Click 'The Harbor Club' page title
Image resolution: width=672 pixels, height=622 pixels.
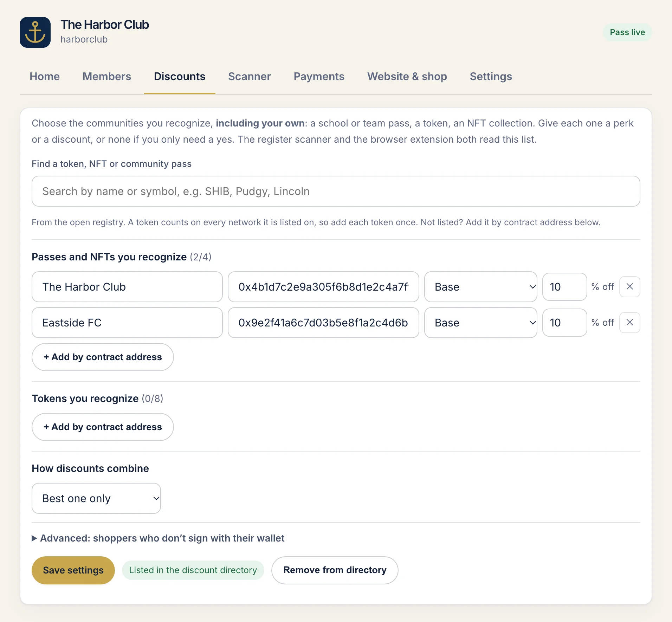coord(105,25)
